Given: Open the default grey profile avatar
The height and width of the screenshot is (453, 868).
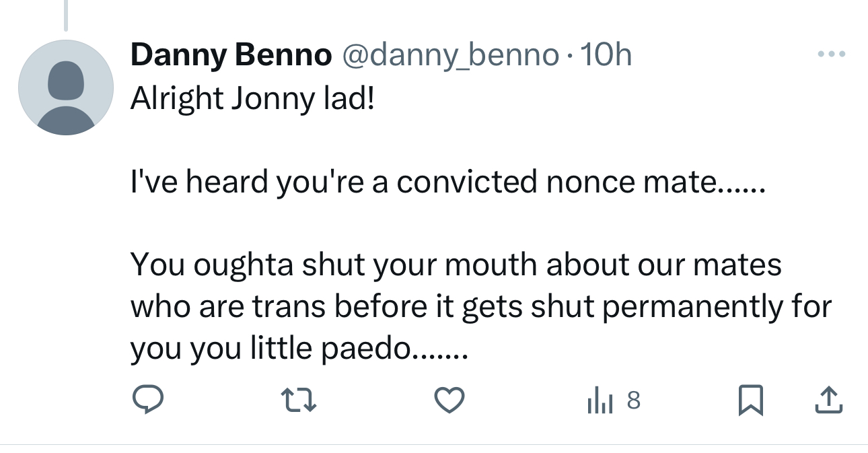Looking at the screenshot, I should coord(65,88).
